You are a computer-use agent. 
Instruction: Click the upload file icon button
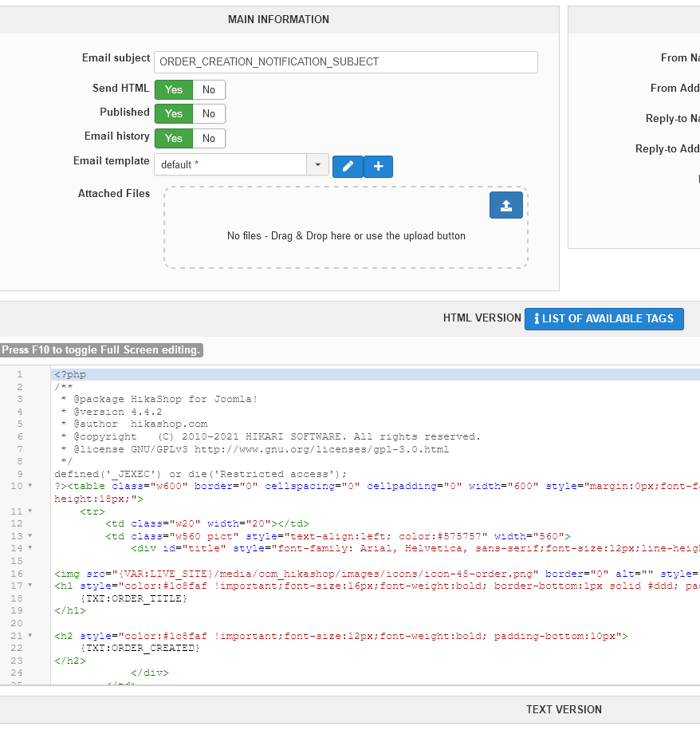[505, 205]
